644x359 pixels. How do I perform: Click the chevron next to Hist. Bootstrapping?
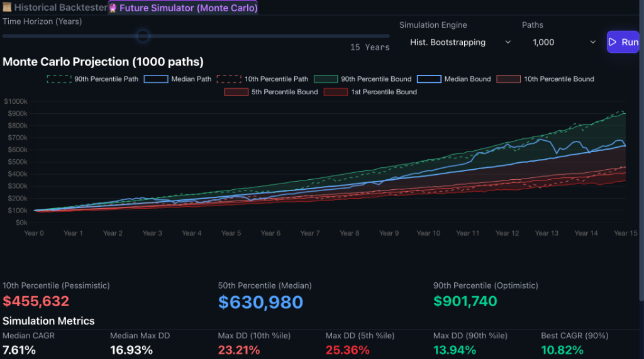508,42
